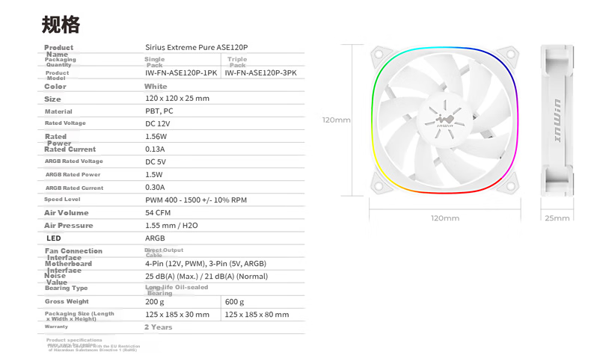Click packaging size 125 x 185 x 30 mm
Image resolution: width=591 pixels, height=364 pixels.
coord(177,315)
